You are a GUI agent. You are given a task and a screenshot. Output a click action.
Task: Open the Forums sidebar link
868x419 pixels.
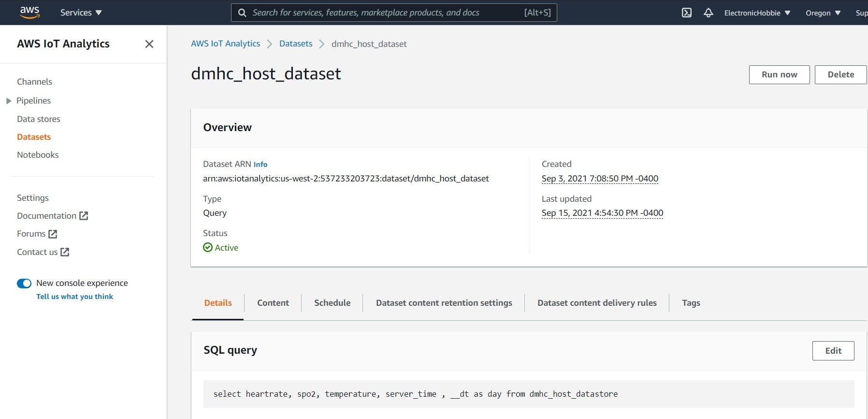pyautogui.click(x=31, y=234)
